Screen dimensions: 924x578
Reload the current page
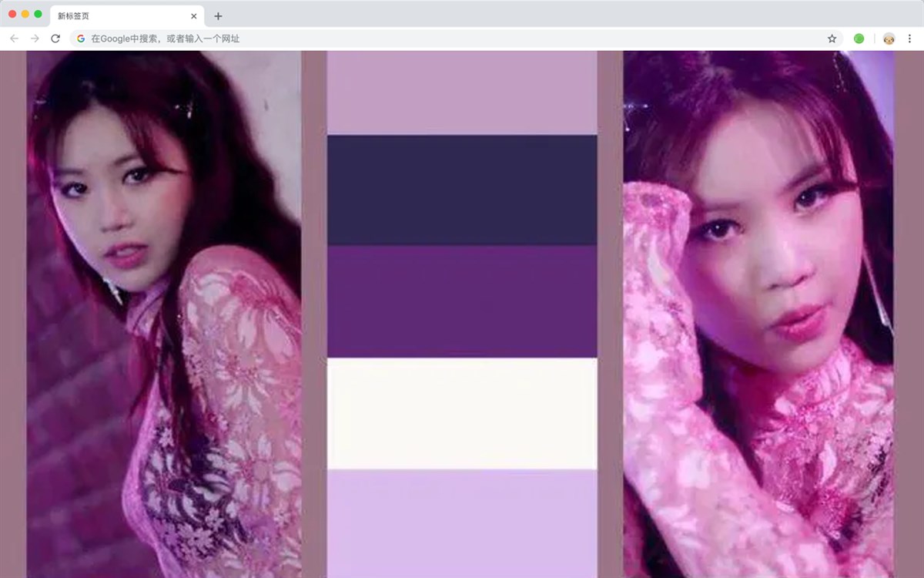pos(55,39)
